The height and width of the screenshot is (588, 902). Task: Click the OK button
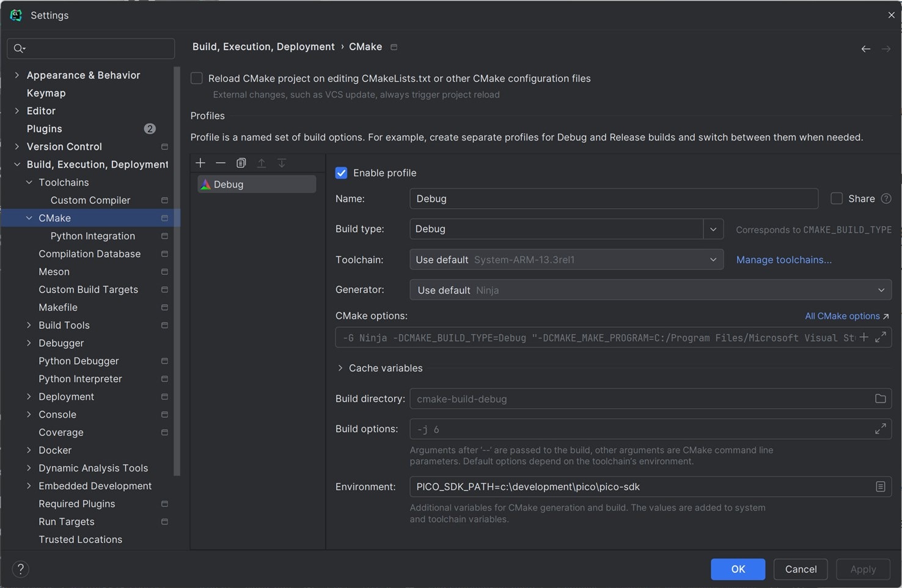tap(738, 569)
